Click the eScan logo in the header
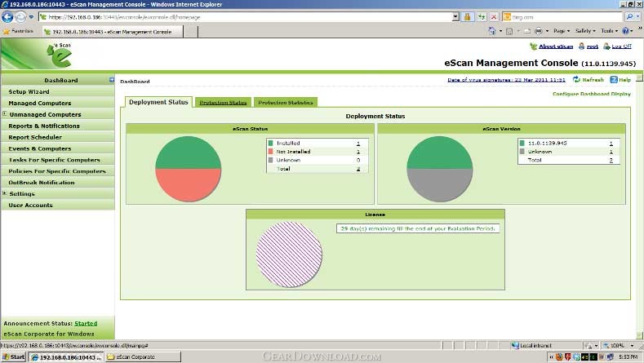The height and width of the screenshot is (363, 644). [x=60, y=55]
